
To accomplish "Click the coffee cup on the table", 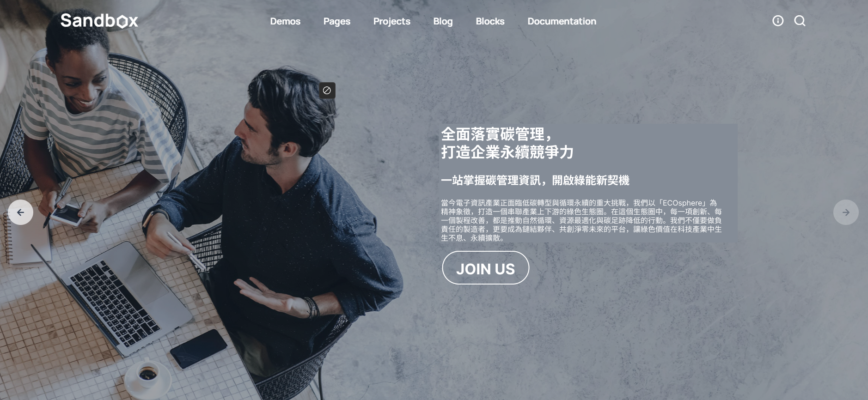I will click(147, 374).
